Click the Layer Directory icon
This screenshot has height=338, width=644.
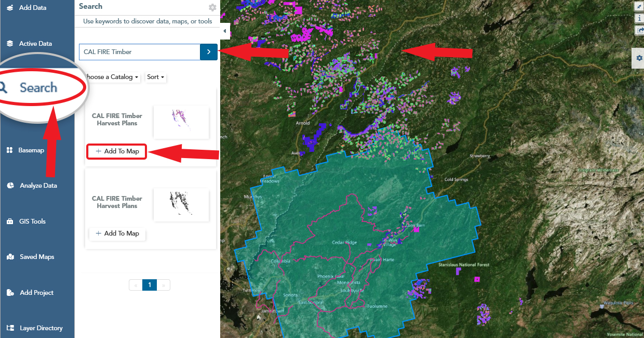[10, 328]
